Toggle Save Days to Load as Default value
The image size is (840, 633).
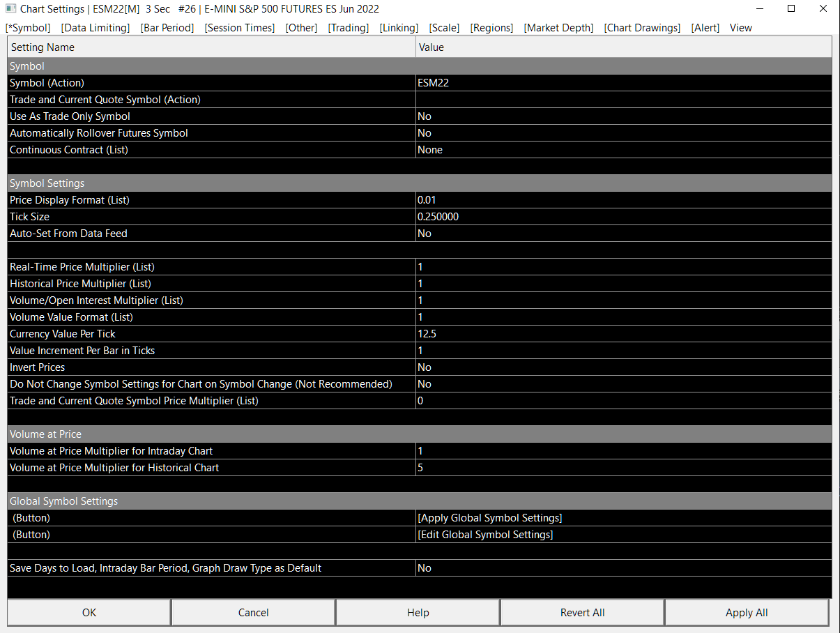point(623,568)
